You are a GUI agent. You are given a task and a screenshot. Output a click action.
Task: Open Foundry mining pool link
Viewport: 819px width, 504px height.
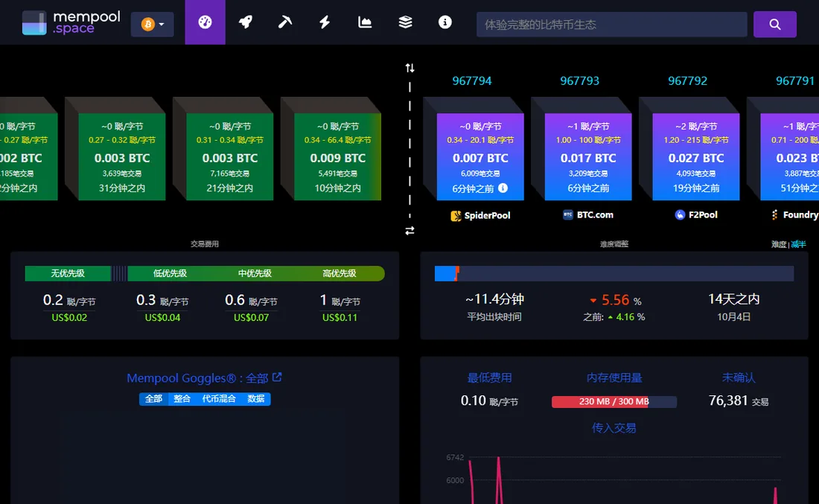click(x=794, y=214)
